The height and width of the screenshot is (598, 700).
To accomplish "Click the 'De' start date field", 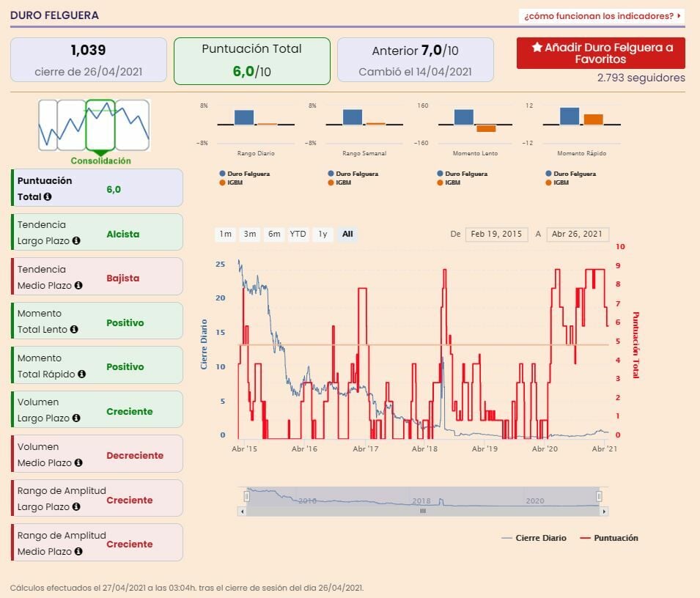I will (496, 235).
